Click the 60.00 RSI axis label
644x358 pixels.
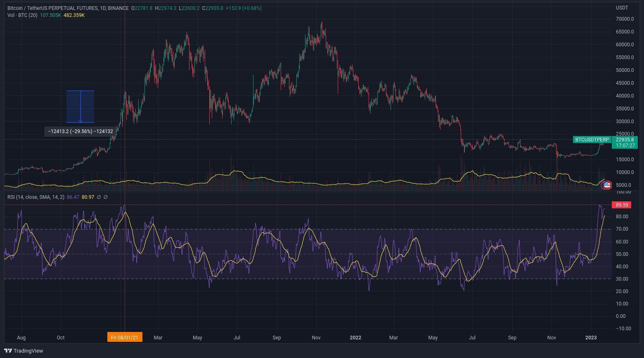tap(622, 242)
